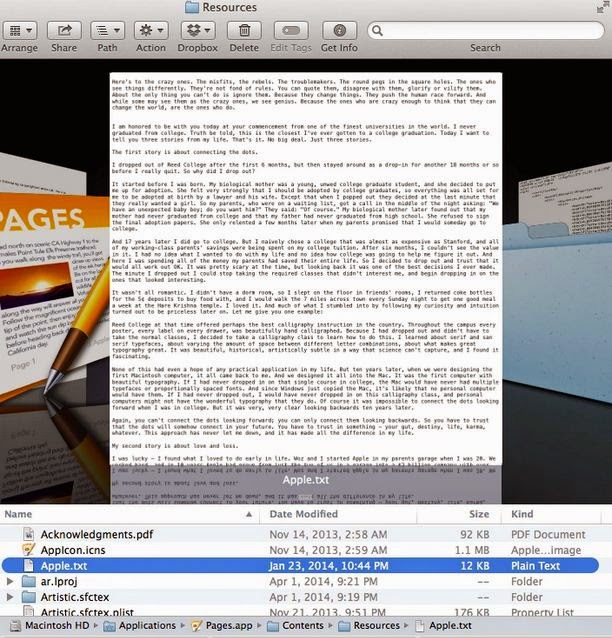
Task: Sort list by Kind column
Action: (522, 514)
